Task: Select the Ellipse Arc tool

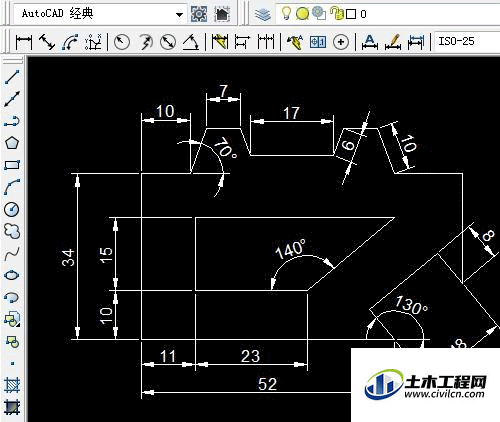Action: tap(12, 297)
